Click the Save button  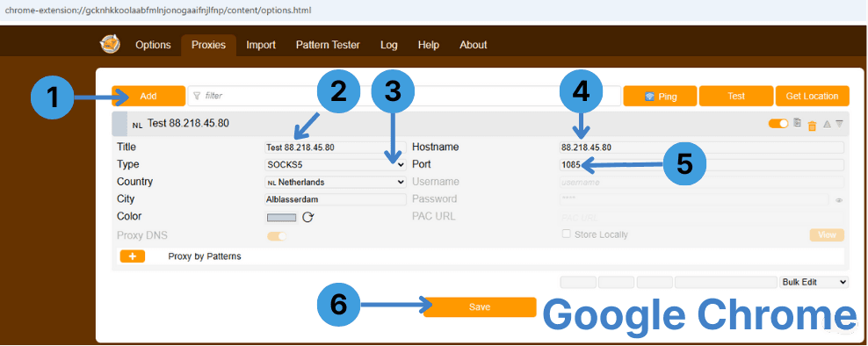(480, 306)
